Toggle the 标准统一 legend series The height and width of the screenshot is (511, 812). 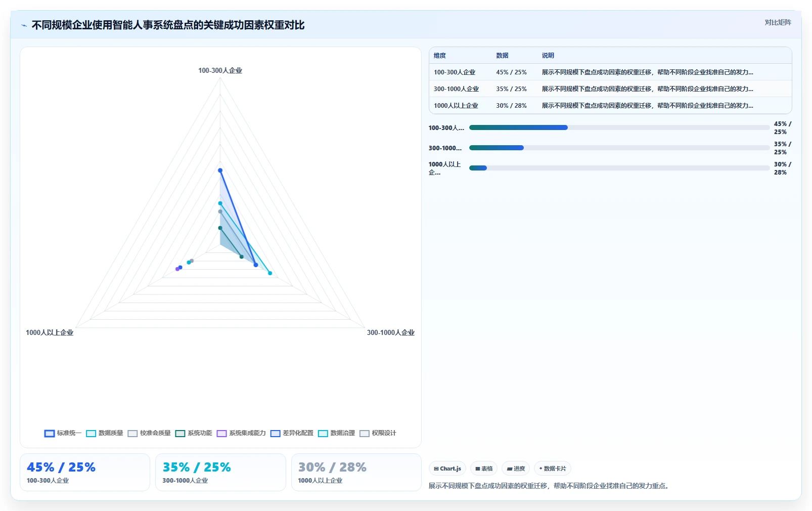[63, 433]
